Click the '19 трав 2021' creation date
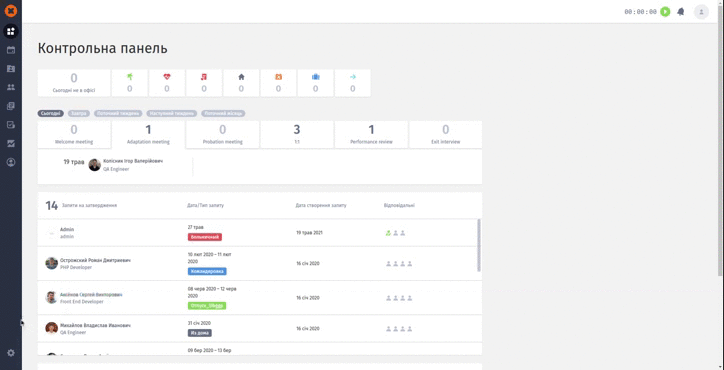The height and width of the screenshot is (370, 724). point(309,233)
